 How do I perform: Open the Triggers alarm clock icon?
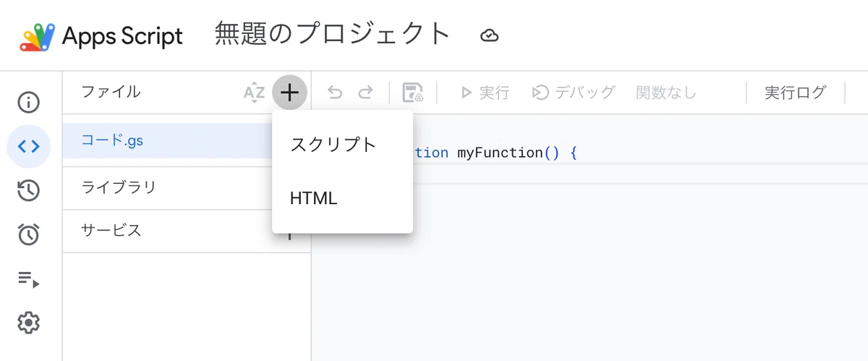click(28, 234)
